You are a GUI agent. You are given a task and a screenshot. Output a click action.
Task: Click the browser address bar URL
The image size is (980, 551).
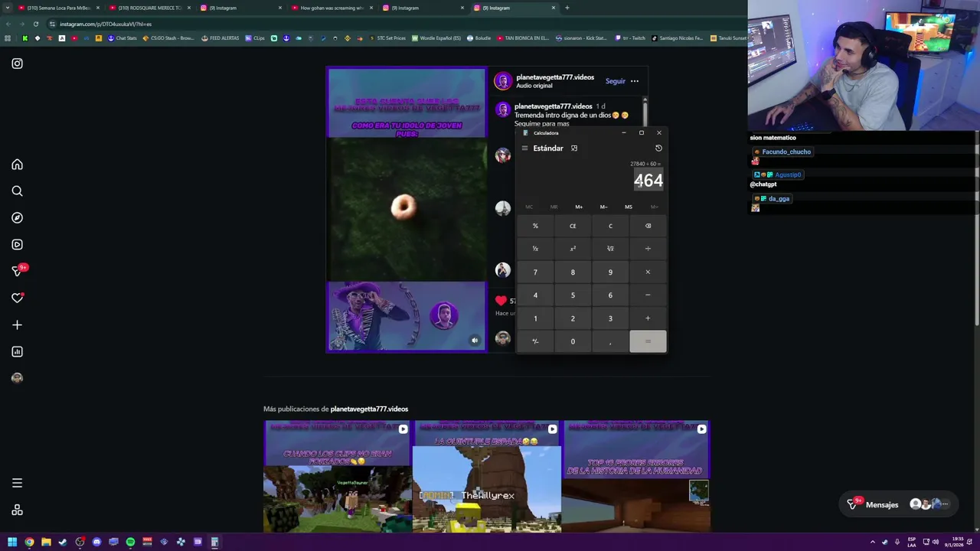coord(106,24)
